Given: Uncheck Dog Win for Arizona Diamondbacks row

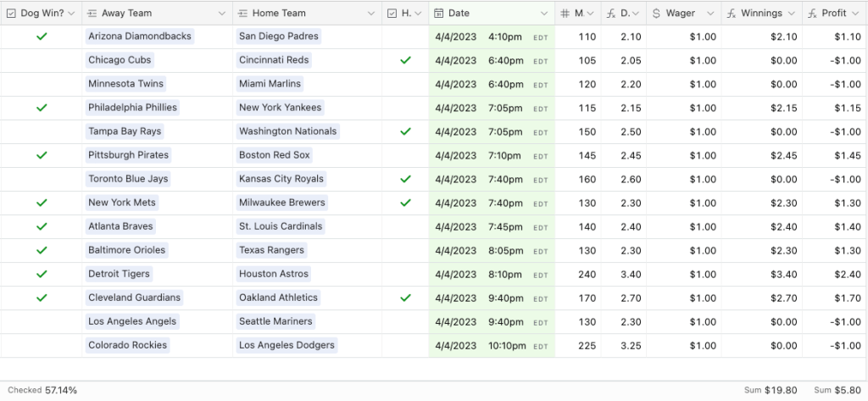Looking at the screenshot, I should point(42,36).
